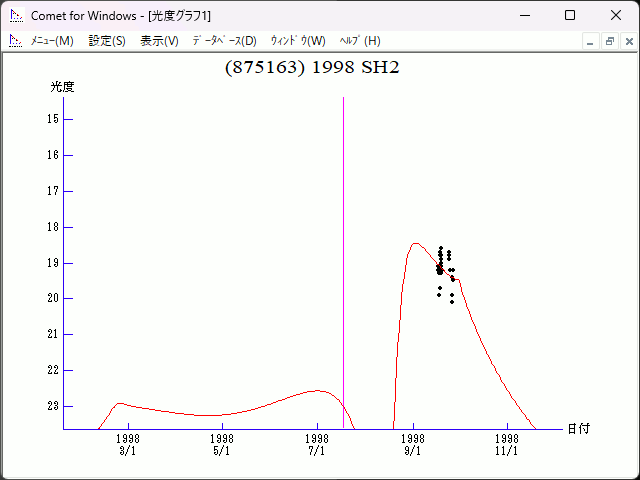Click the lowest black observation dot near magnitude 20
640x480 pixels.
click(452, 302)
